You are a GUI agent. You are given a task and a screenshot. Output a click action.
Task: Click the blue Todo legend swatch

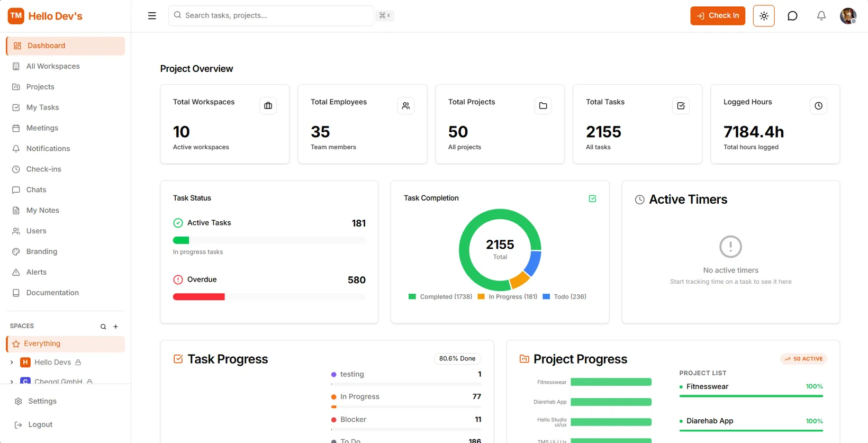[x=546, y=297]
